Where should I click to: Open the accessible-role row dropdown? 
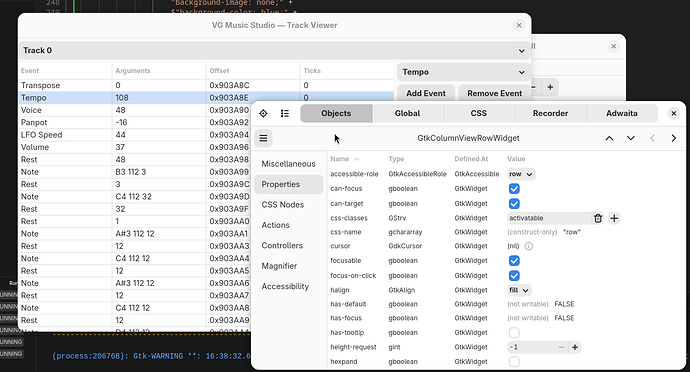(x=521, y=174)
